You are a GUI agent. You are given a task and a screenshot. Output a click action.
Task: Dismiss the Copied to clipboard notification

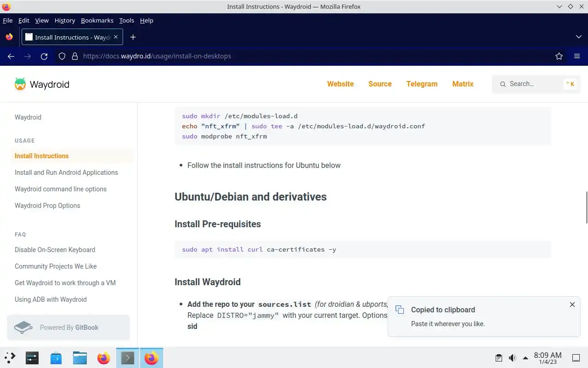572,305
